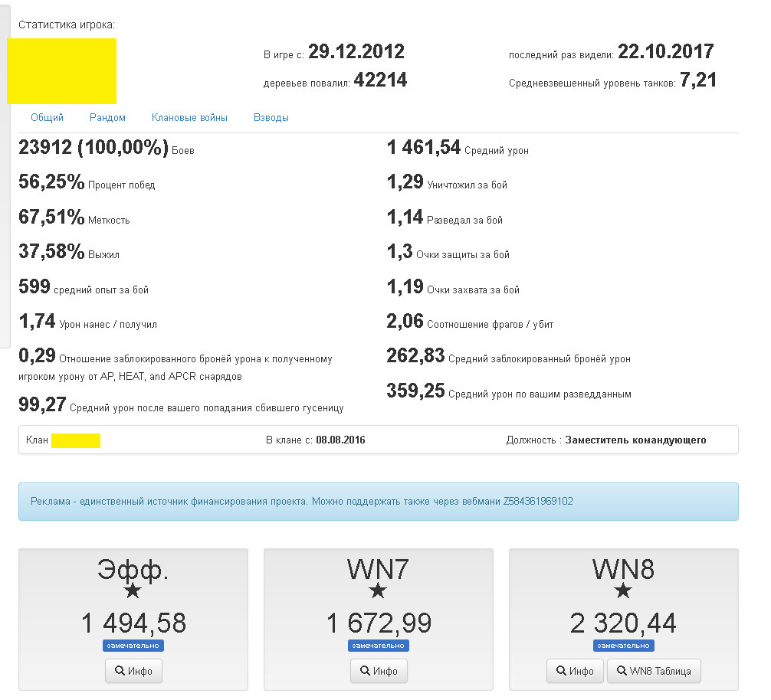Click the blocked damage value 262,83
This screenshot has height=700, width=771.
tap(415, 355)
